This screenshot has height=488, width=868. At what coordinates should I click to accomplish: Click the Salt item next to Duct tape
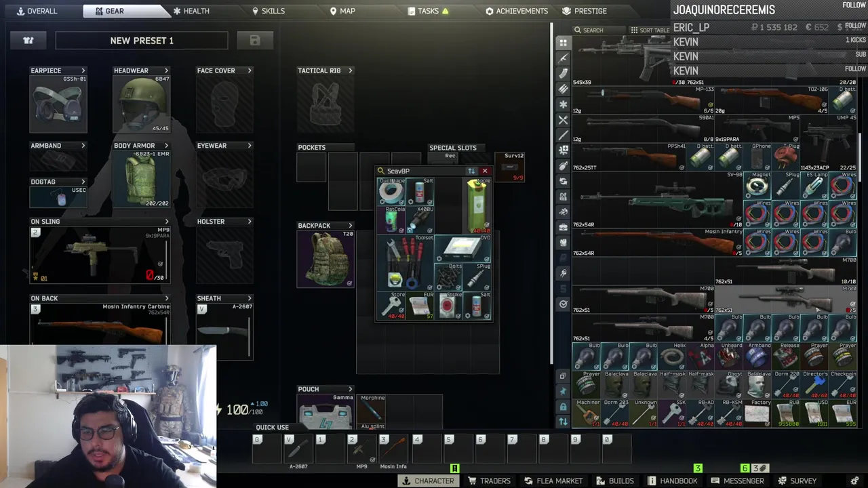point(420,192)
